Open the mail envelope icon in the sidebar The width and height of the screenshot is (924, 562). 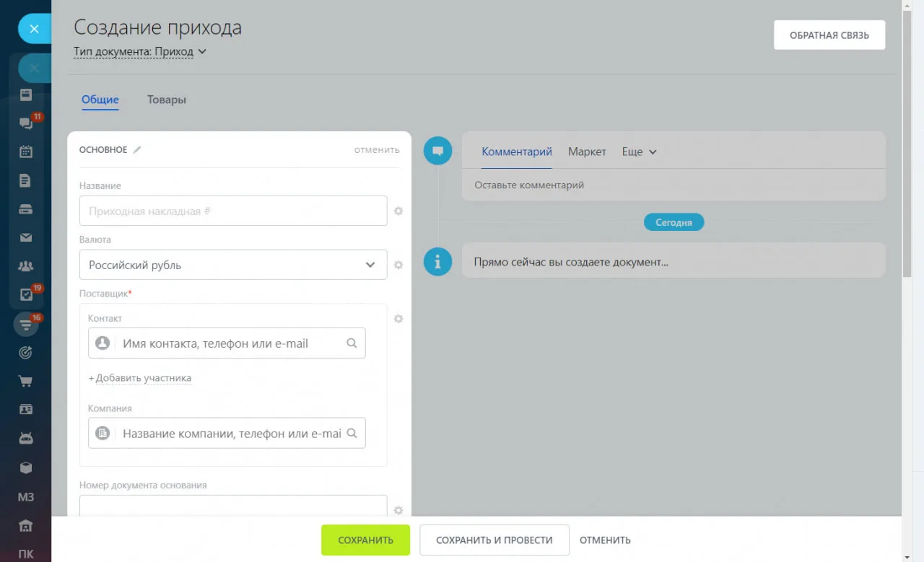point(26,237)
